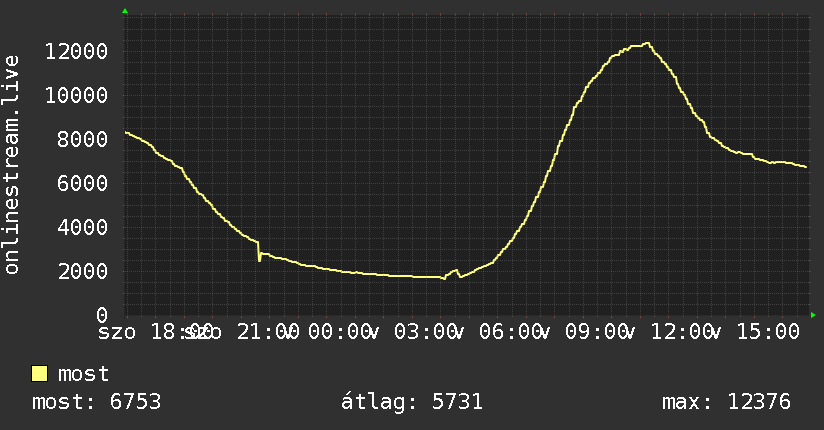This screenshot has width=824, height=430.
Task: Click the 10000 y-axis label
Action: point(76,95)
